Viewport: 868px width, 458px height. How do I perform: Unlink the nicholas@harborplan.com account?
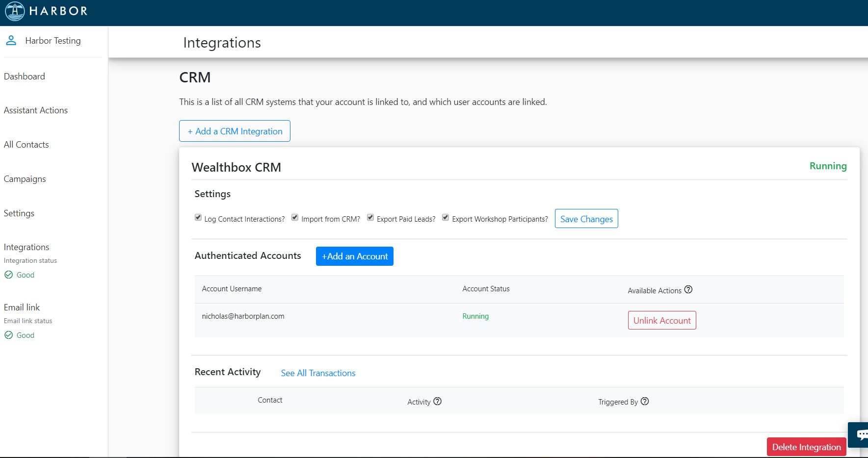coord(662,320)
